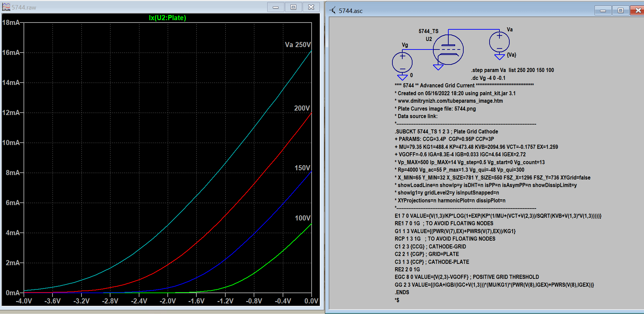Image resolution: width=644 pixels, height=314 pixels.
Task: Select the Va voltage source symbol
Action: [x=499, y=42]
